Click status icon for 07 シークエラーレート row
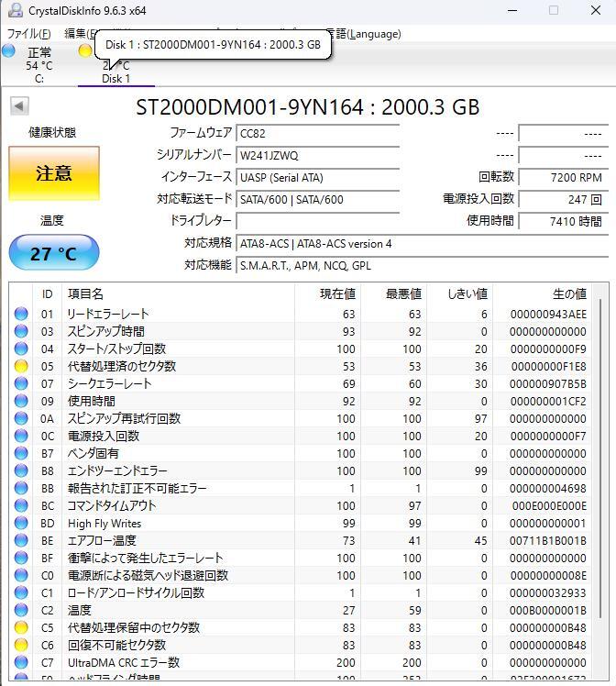This screenshot has height=686, width=616. tap(21, 383)
